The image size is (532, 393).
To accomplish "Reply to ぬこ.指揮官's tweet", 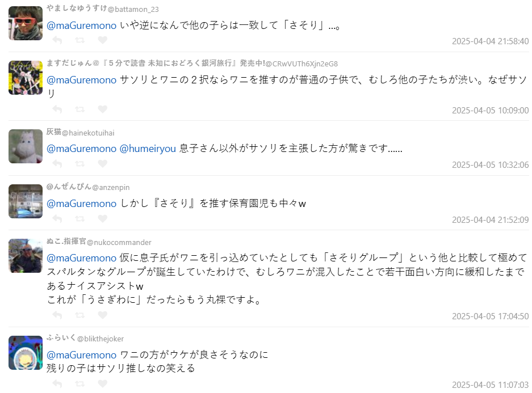I will 57,315.
